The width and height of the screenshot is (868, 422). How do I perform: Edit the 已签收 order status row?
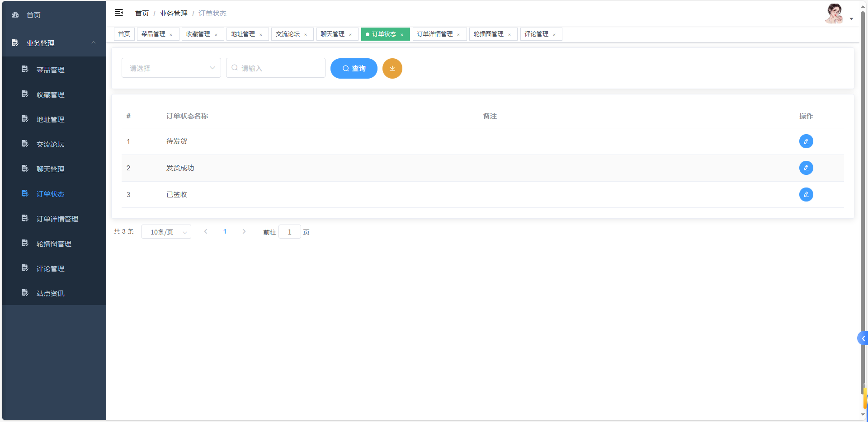(x=807, y=194)
